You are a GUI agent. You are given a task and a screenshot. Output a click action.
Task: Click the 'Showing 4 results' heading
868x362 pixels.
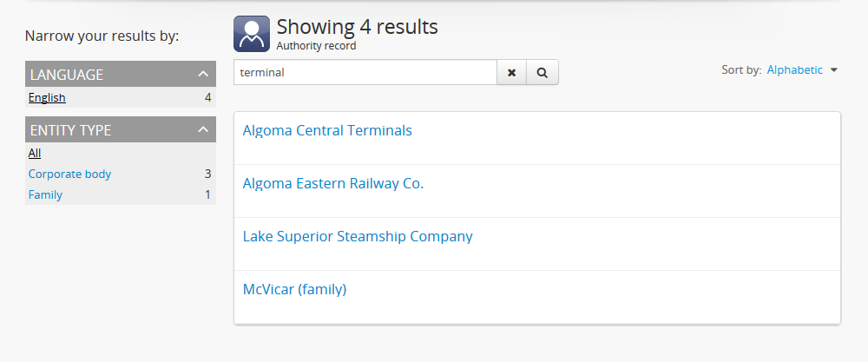pos(357,27)
